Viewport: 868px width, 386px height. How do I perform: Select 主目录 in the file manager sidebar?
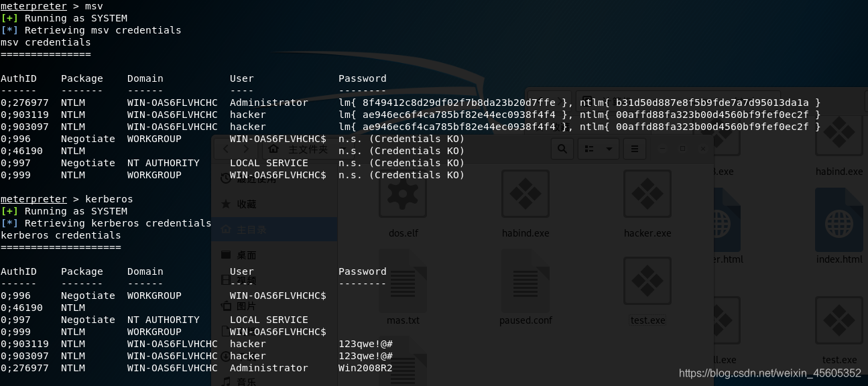click(x=275, y=229)
